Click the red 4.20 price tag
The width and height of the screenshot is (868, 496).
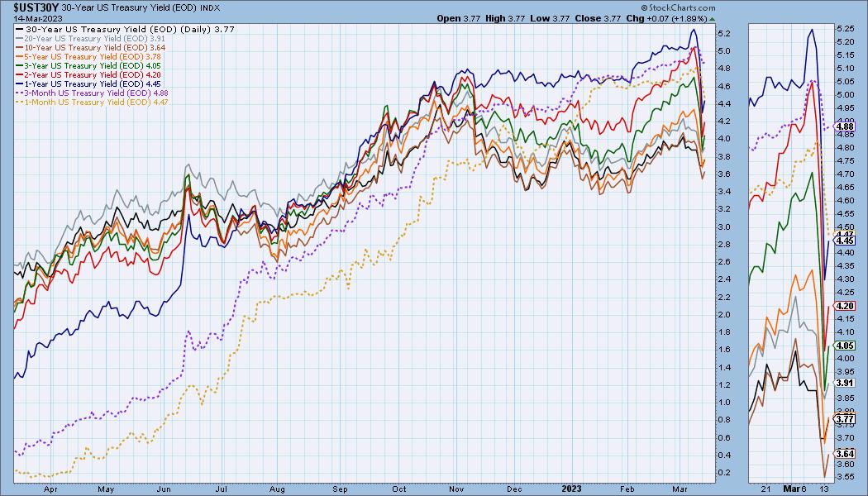[x=846, y=306]
